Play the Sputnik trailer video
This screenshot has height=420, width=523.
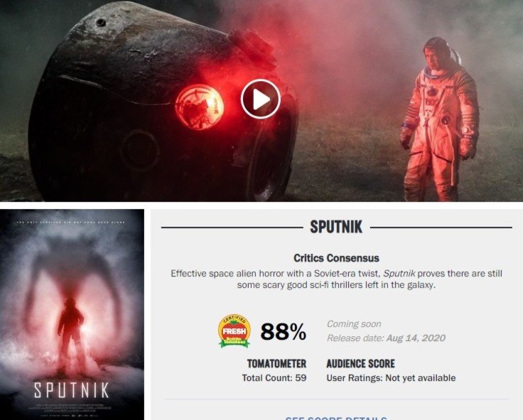pos(261,99)
